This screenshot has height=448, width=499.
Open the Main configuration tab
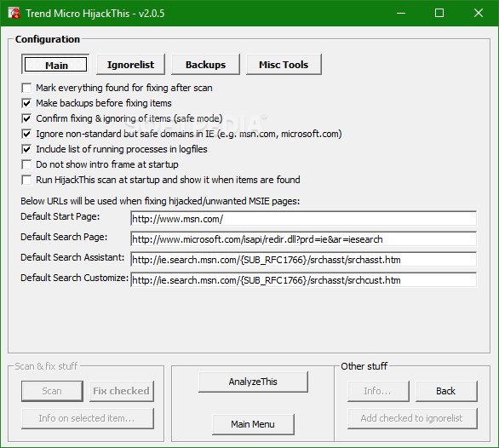pyautogui.click(x=55, y=65)
